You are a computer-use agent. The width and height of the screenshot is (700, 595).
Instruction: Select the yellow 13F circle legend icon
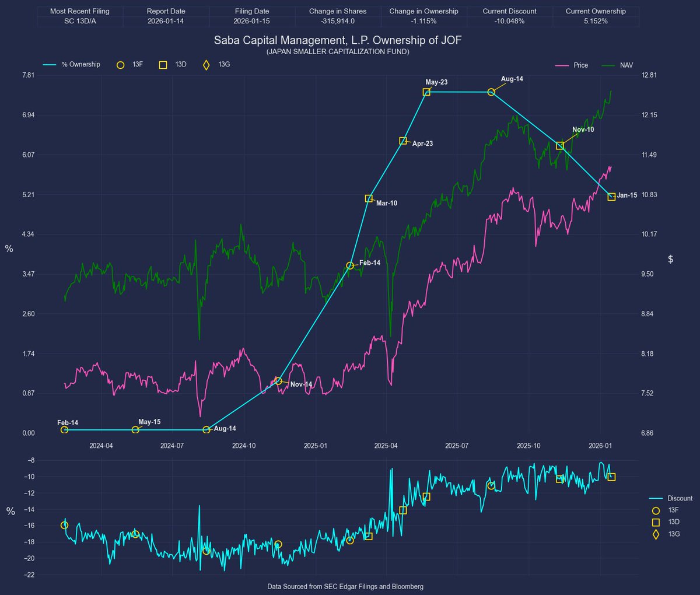coord(121,65)
